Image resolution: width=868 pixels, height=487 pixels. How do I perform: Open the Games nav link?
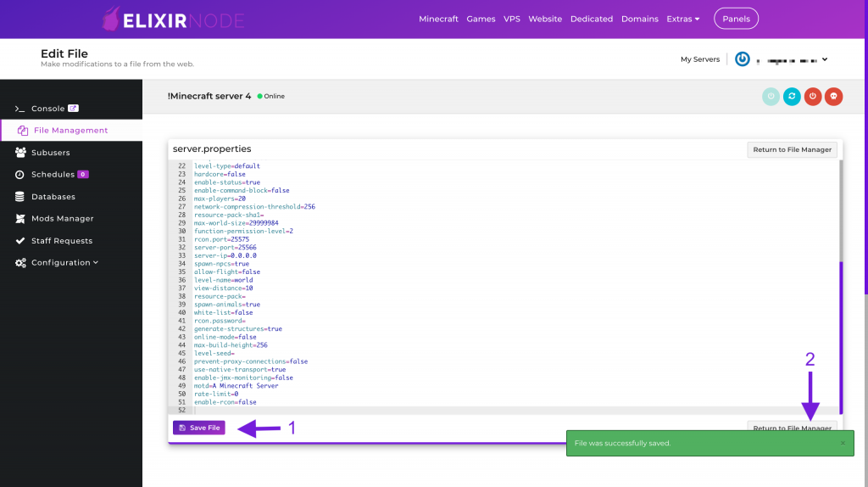click(x=481, y=19)
